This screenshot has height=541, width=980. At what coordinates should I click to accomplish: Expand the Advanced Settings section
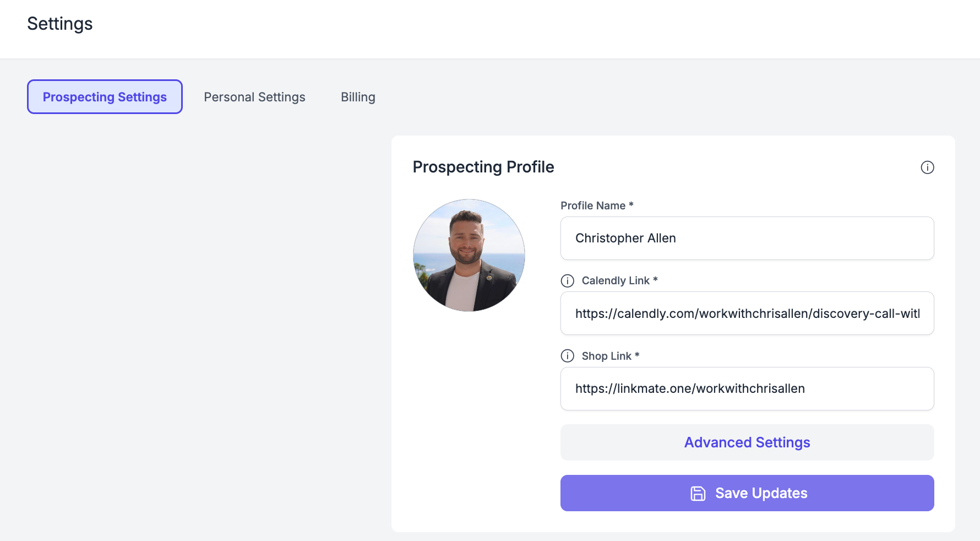[x=747, y=442]
